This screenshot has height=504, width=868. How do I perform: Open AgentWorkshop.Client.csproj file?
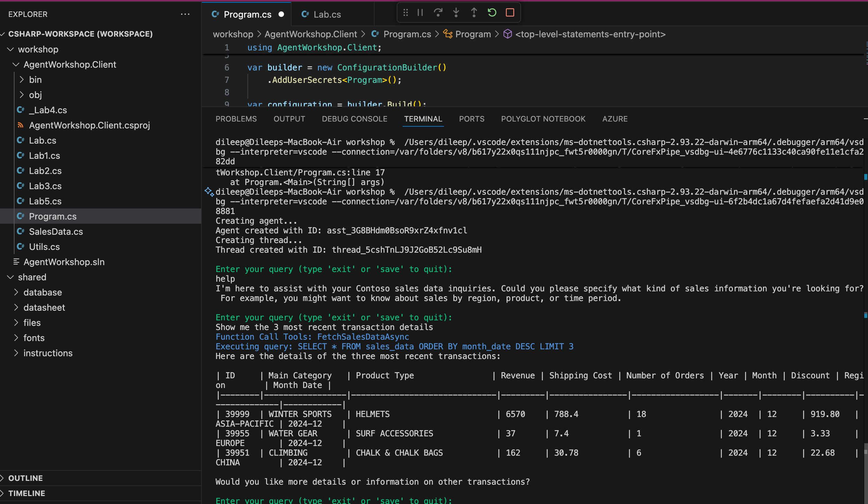point(89,125)
